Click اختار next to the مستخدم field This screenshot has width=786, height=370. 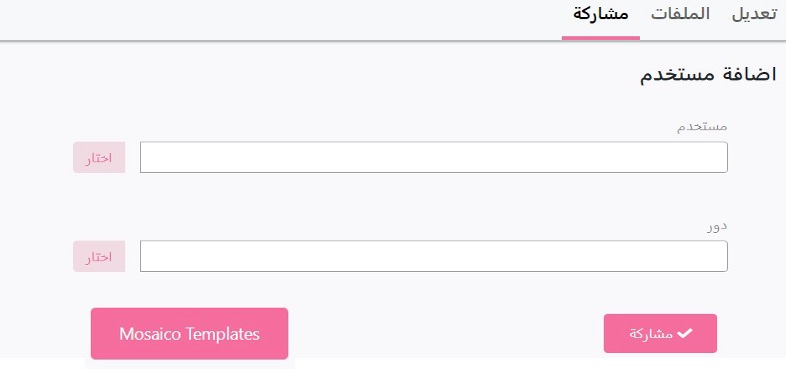[99, 157]
